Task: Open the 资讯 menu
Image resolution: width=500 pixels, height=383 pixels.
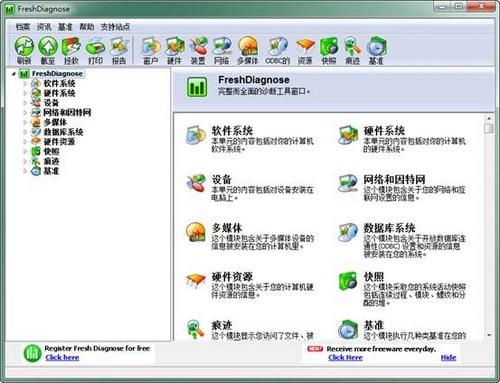Action: pyautogui.click(x=44, y=27)
